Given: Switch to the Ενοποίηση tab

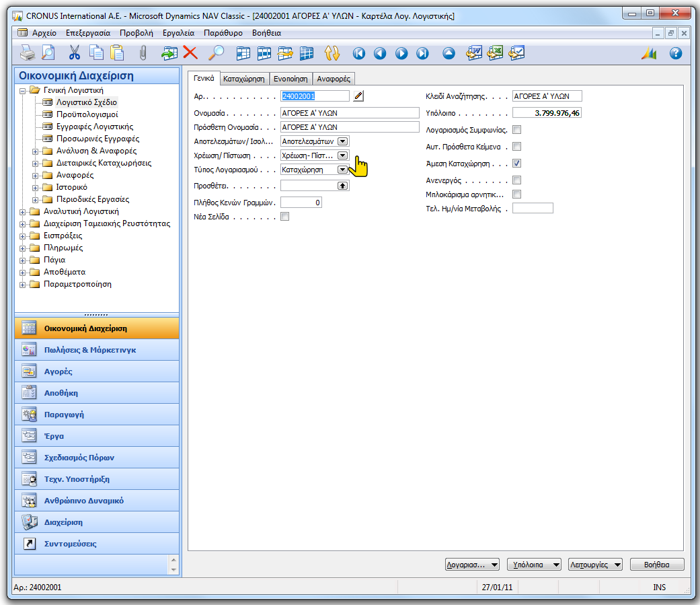Looking at the screenshot, I should click(x=290, y=79).
